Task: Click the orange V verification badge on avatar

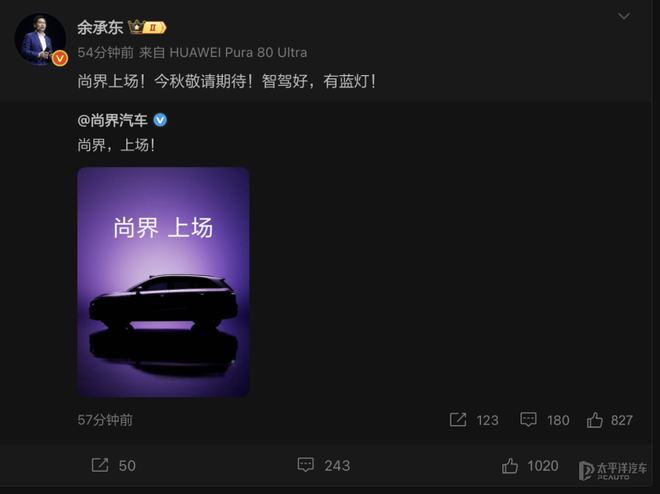Action: 60,58
